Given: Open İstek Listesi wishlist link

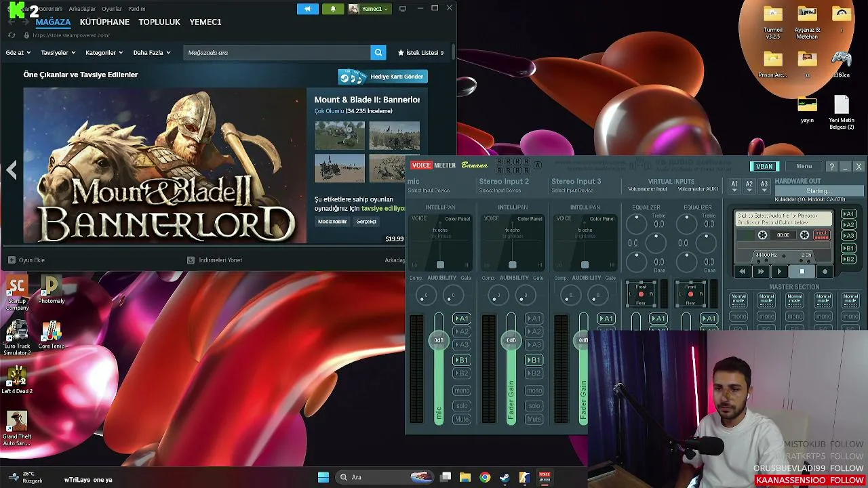Looking at the screenshot, I should click(x=420, y=52).
